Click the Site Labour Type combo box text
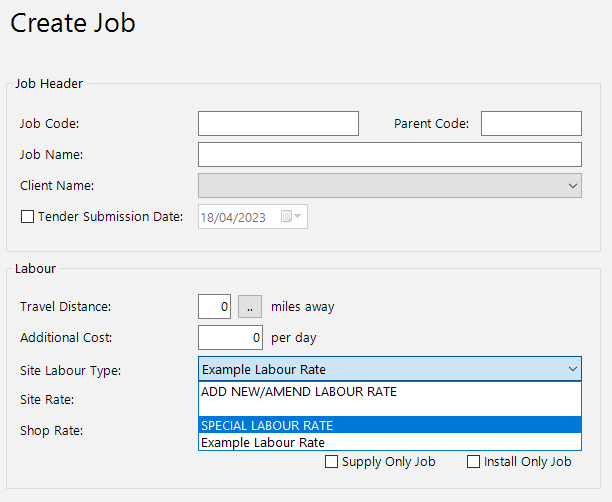The height and width of the screenshot is (502, 612). coord(264,369)
